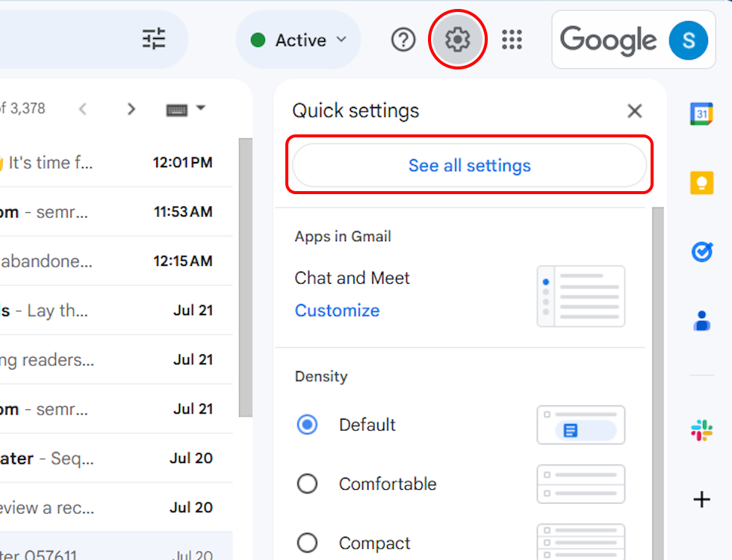Close the Quick settings panel

pyautogui.click(x=634, y=111)
